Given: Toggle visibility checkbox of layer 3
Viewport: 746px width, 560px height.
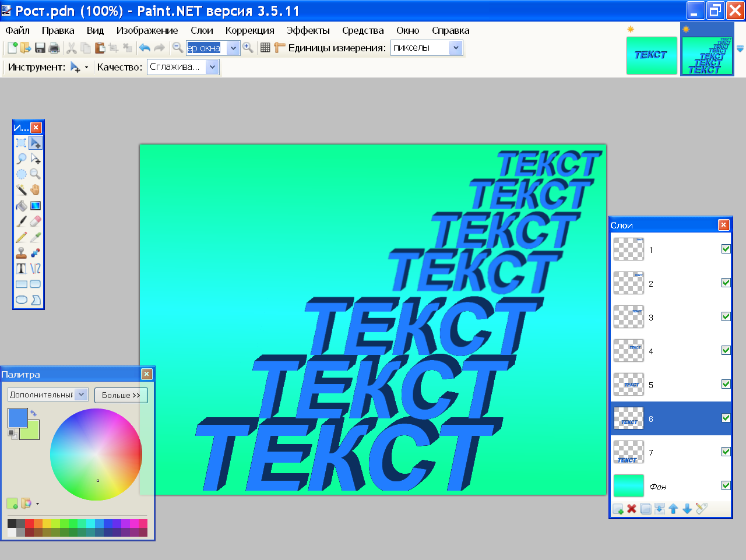Looking at the screenshot, I should click(x=726, y=316).
